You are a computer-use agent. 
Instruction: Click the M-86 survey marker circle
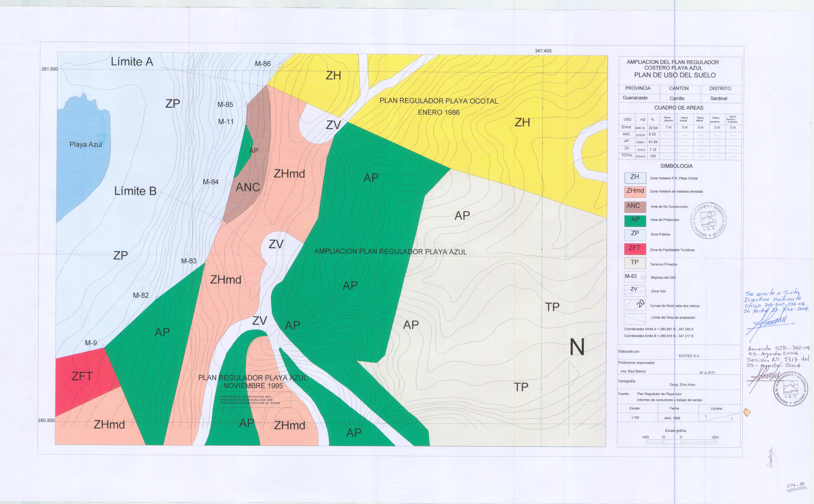[x=281, y=66]
